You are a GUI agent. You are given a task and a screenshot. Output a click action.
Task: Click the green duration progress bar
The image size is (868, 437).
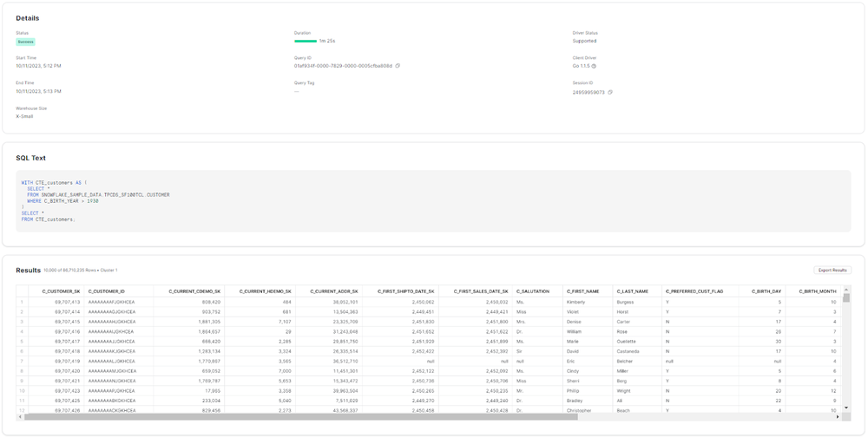click(306, 41)
